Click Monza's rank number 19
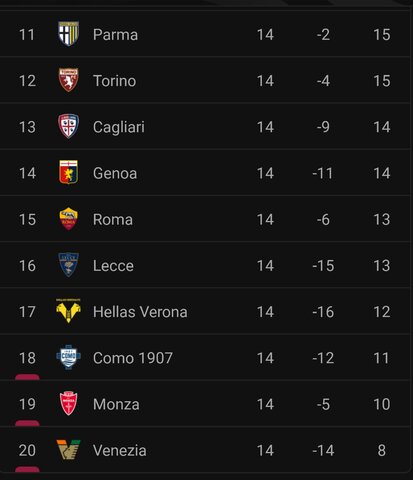This screenshot has height=480, width=413. click(x=27, y=404)
